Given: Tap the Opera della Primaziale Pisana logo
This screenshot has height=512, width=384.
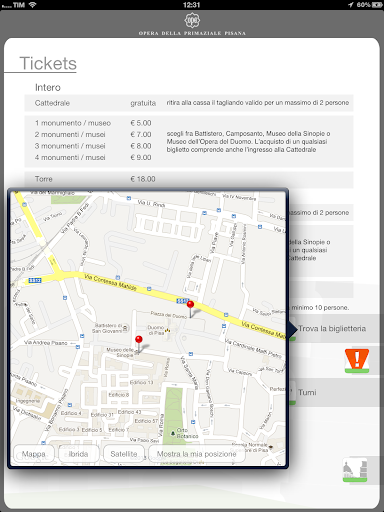Looking at the screenshot, I should pos(192,24).
